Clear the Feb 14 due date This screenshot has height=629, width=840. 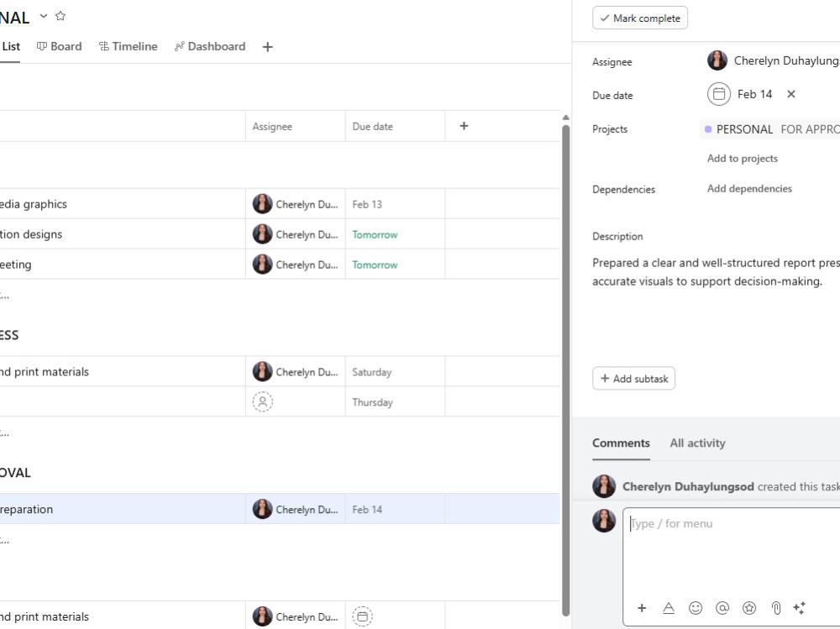pos(791,94)
